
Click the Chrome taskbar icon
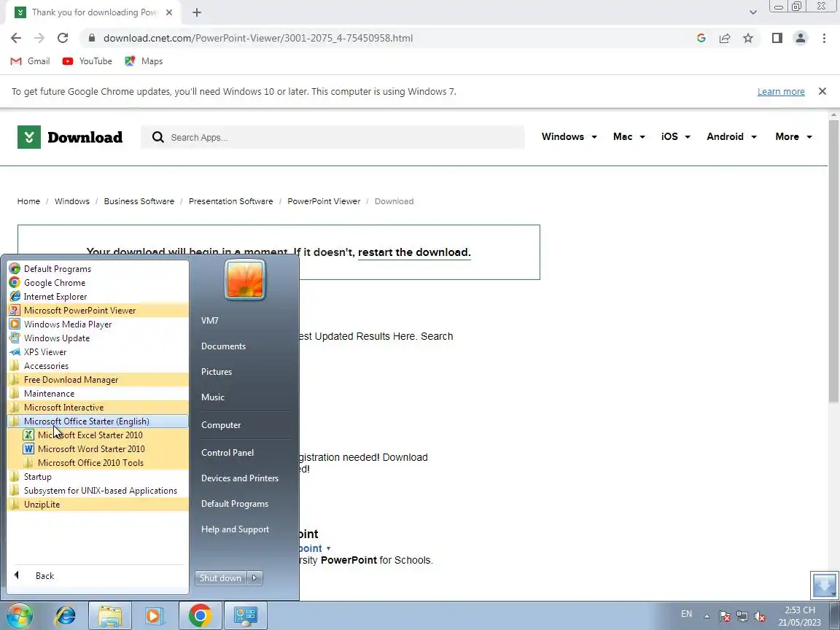200,615
